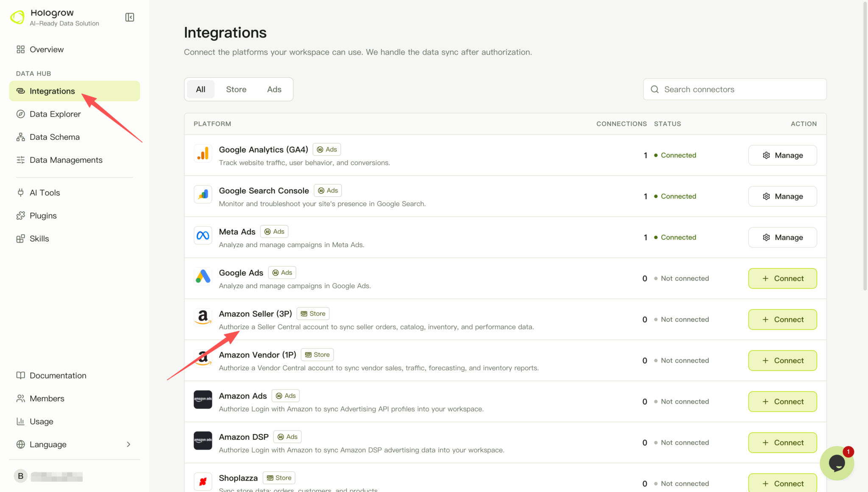
Task: Click the Store tag beside Amazon Seller (3P)
Action: point(313,314)
